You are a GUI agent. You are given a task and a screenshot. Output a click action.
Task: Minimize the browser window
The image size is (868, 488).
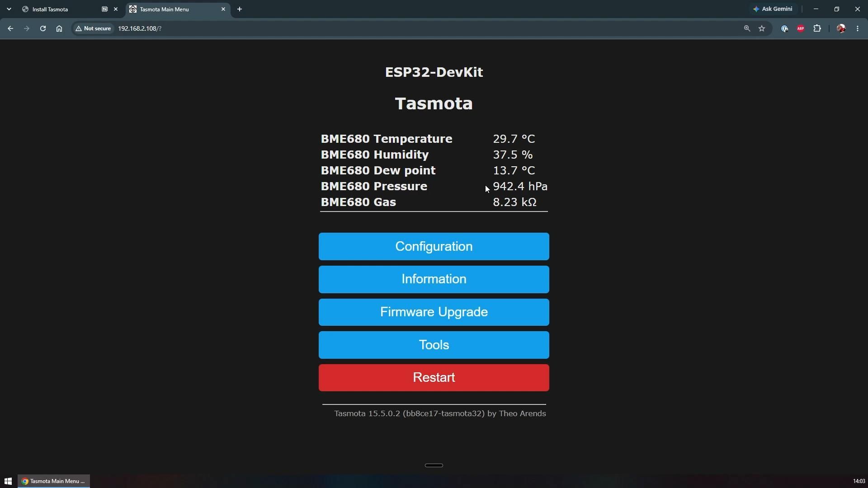coord(816,9)
